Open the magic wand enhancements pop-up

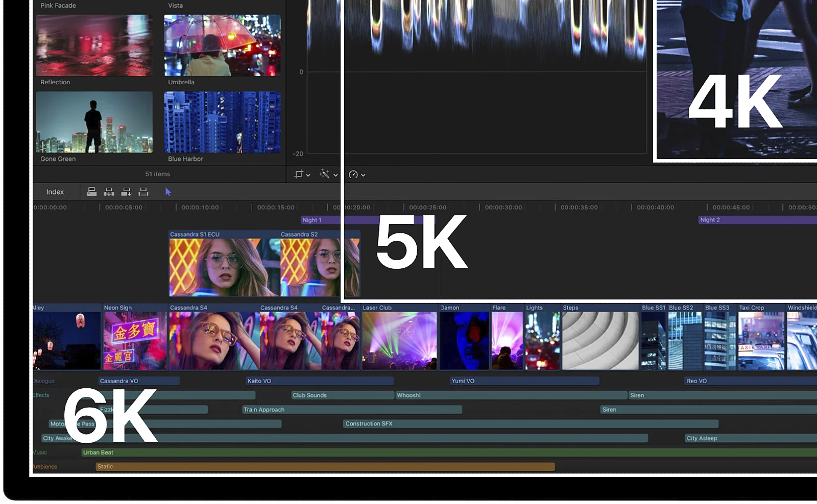tap(328, 174)
